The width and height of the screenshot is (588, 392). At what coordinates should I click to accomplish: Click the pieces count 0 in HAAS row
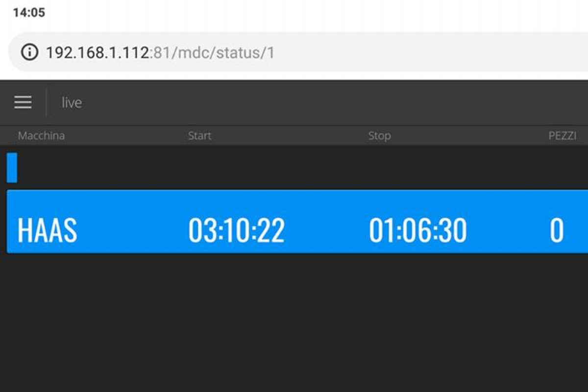point(556,230)
